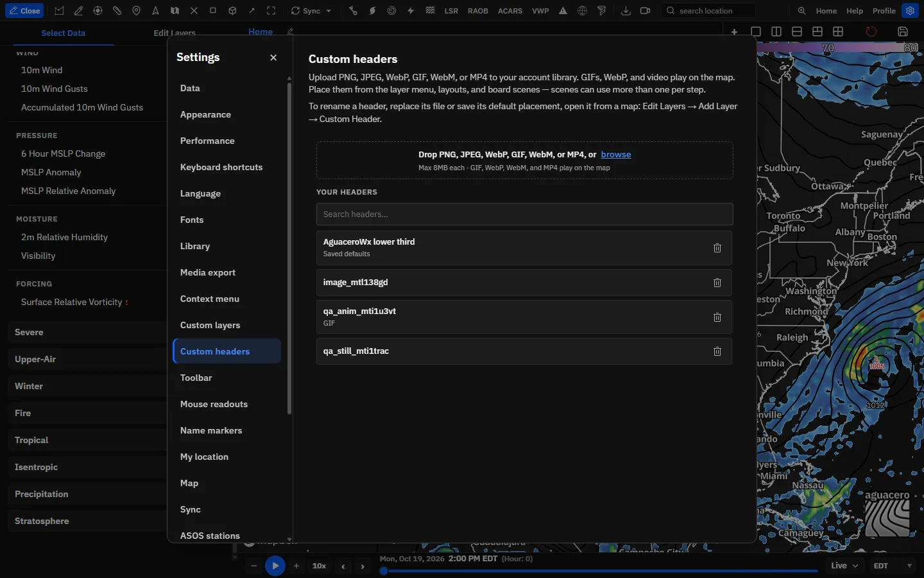924x578 pixels.
Task: Click the tornado icon in toolbar
Action: click(601, 11)
